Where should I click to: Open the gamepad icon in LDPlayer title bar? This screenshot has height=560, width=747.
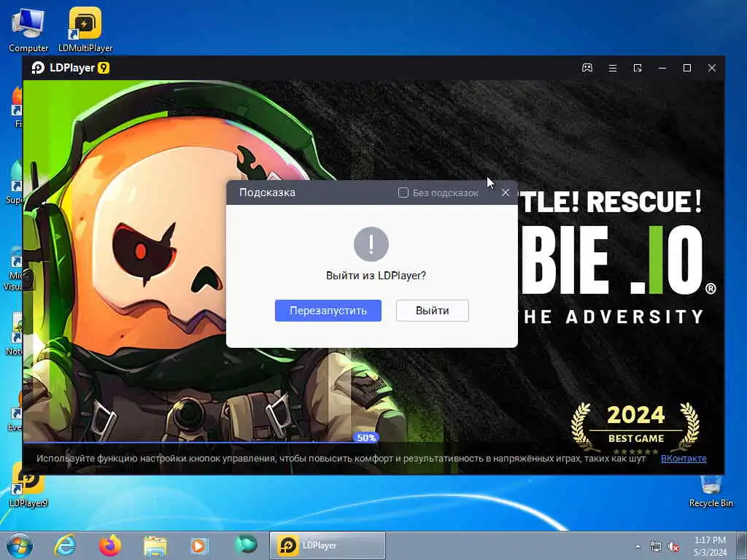587,68
